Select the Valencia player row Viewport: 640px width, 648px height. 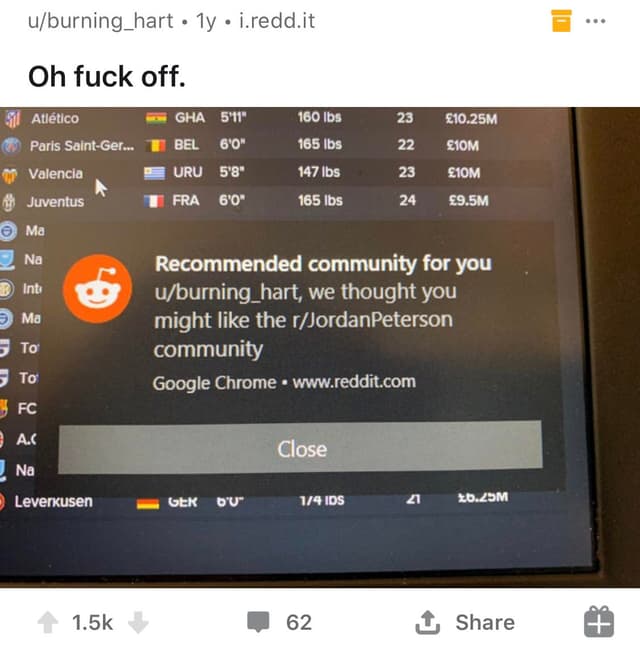pyautogui.click(x=275, y=173)
